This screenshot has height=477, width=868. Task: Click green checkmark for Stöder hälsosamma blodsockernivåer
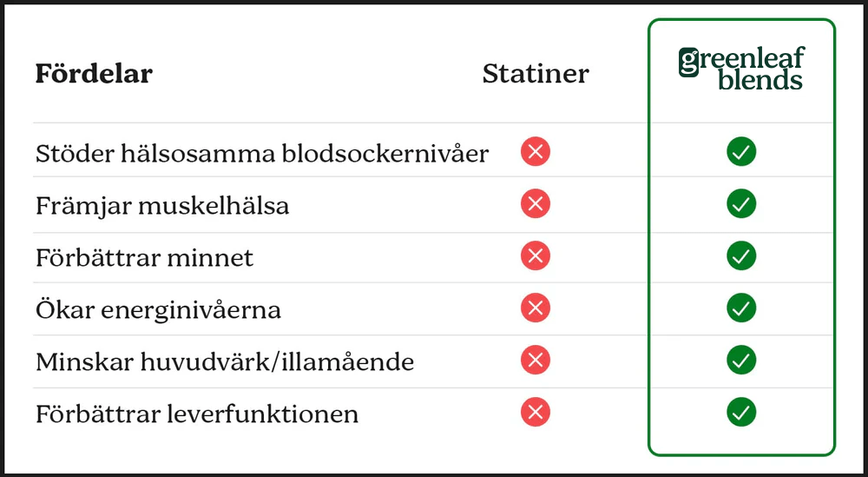click(741, 152)
